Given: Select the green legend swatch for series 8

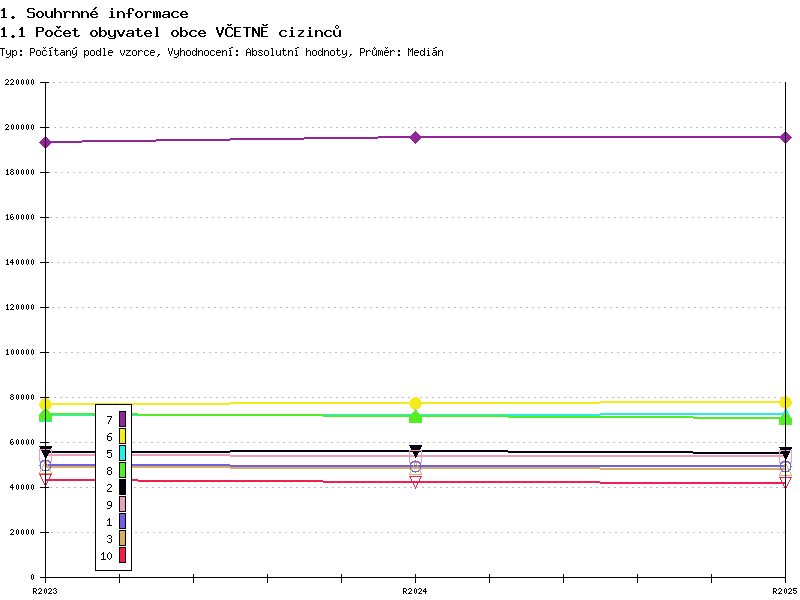Looking at the screenshot, I should coord(122,470).
